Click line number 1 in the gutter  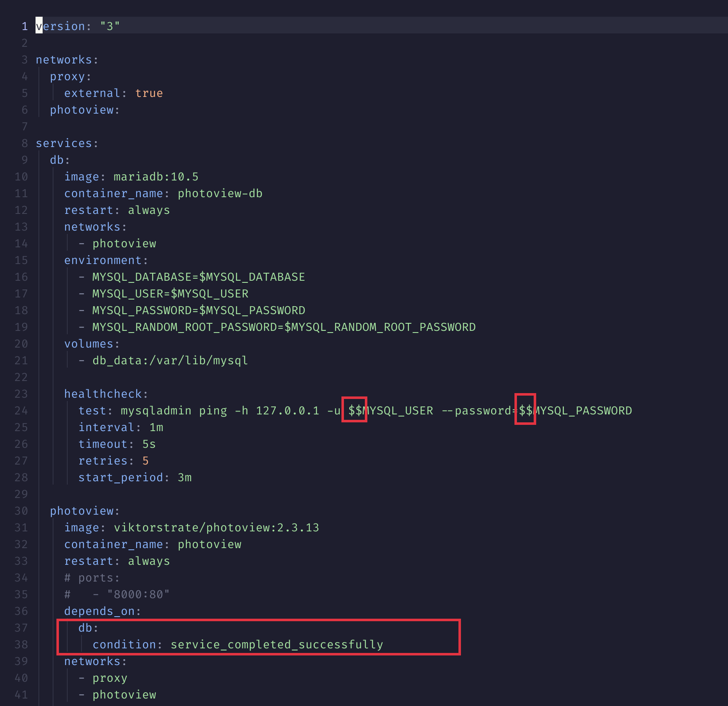(24, 26)
